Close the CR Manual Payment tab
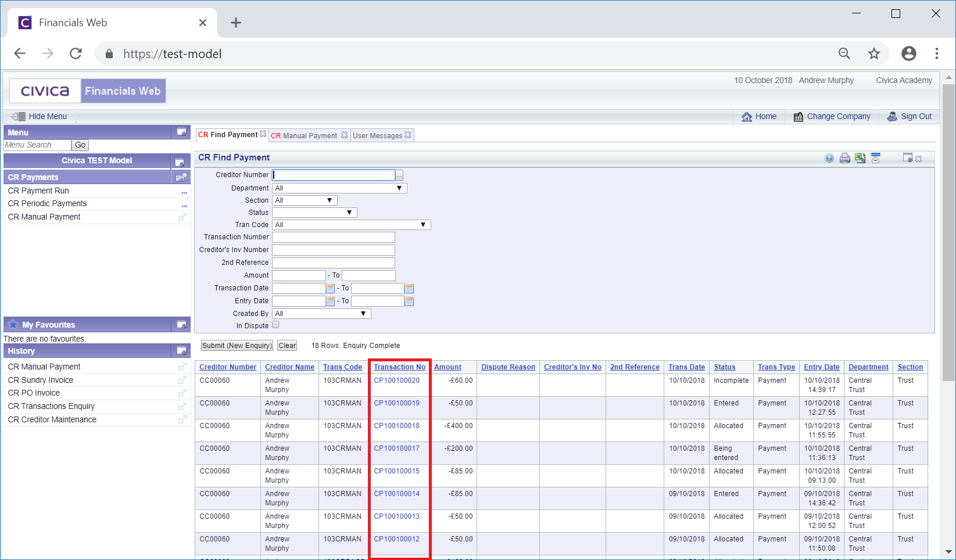The image size is (956, 560). (x=344, y=135)
